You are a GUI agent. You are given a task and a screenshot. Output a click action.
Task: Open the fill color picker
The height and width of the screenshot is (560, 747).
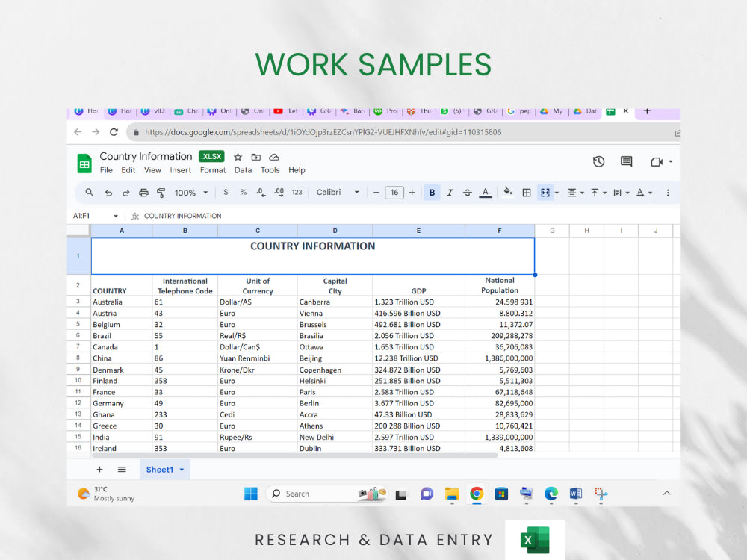[508, 192]
